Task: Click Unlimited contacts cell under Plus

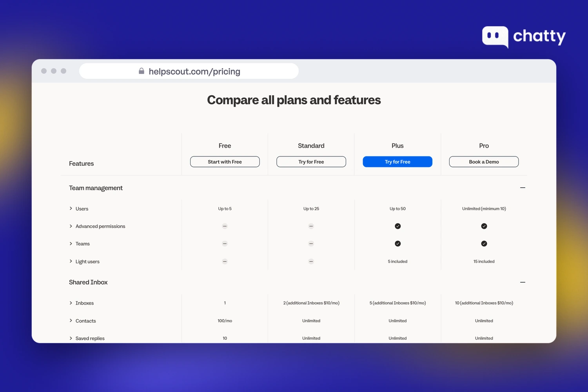Action: click(x=397, y=321)
